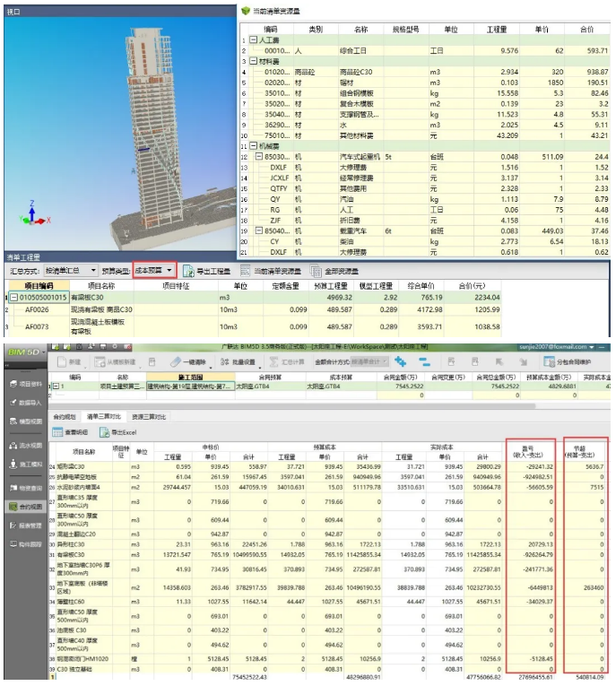Open 构件跟踪 in the sidebar
Image resolution: width=616 pixels, height=686 pixels.
tap(25, 544)
